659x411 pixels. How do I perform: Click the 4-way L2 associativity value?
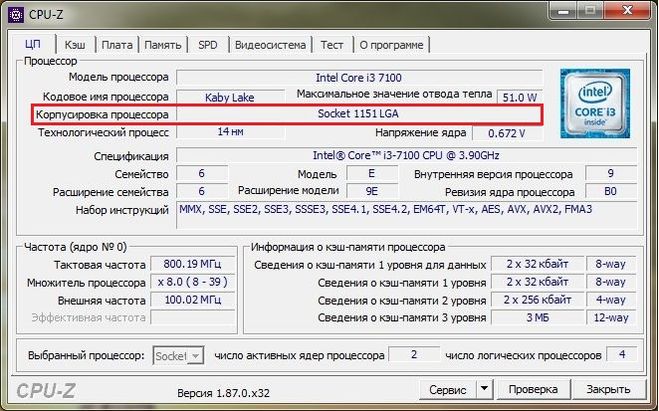tap(611, 300)
